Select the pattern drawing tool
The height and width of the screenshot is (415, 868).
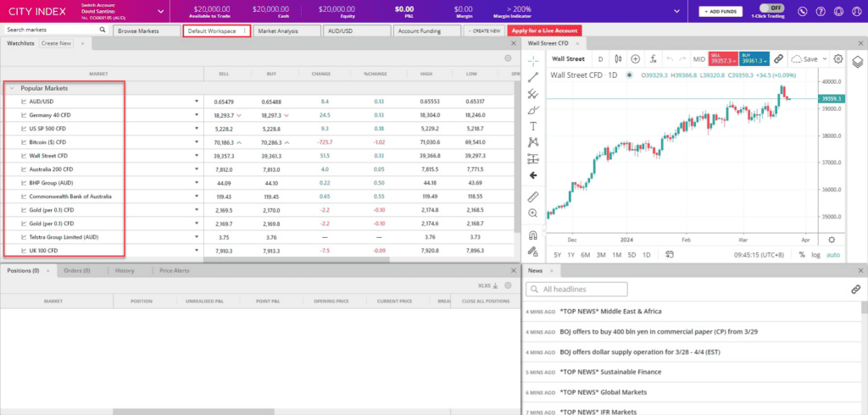click(x=533, y=142)
